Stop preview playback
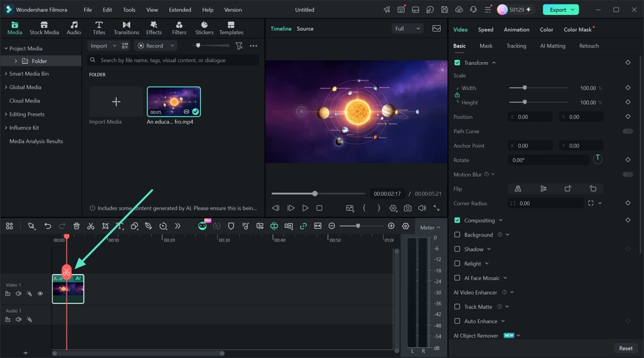 tap(320, 208)
